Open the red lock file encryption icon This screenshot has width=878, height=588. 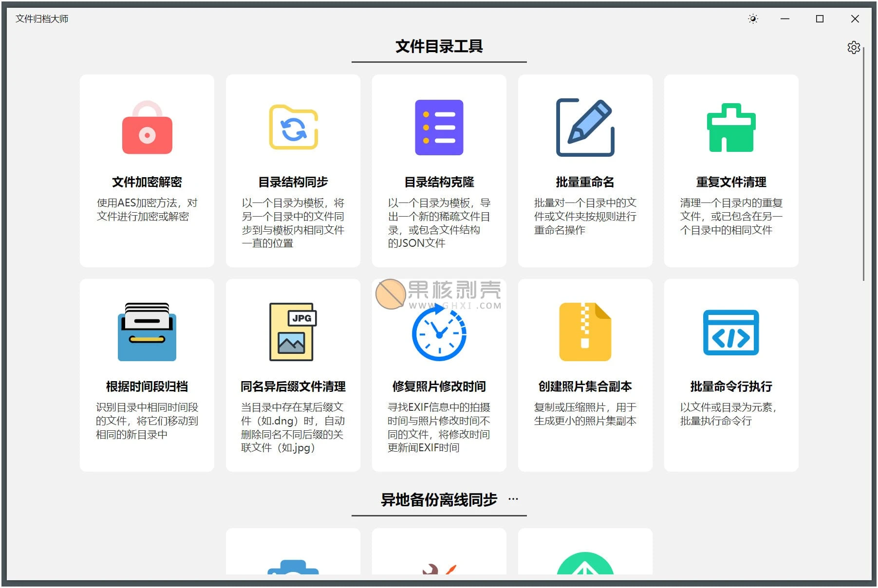[x=147, y=128]
